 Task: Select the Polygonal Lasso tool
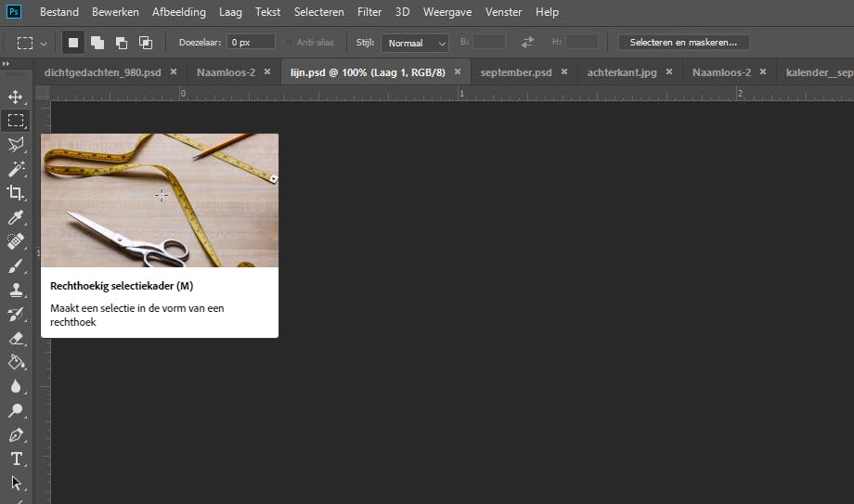(x=15, y=145)
